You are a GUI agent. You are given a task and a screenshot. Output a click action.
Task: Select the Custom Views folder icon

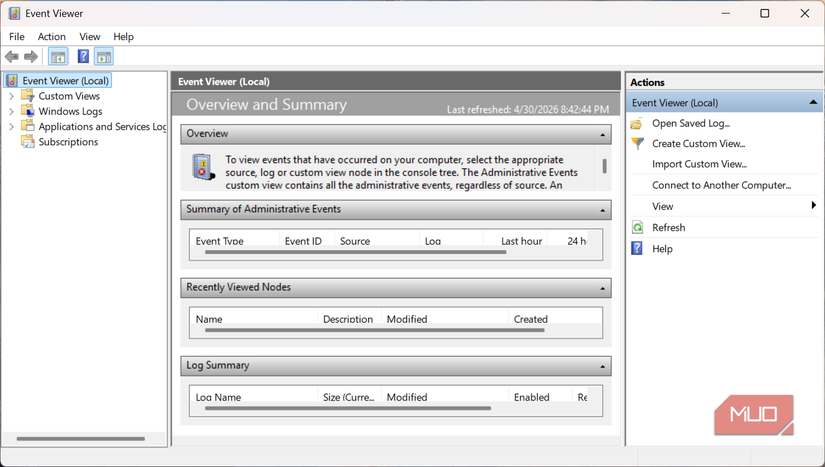(x=27, y=96)
